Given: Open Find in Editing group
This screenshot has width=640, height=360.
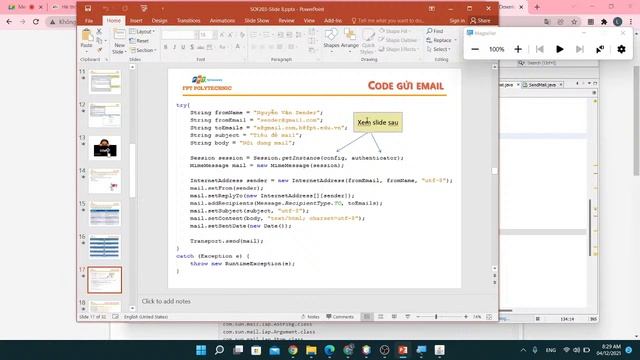Looking at the screenshot, I should 435,31.
